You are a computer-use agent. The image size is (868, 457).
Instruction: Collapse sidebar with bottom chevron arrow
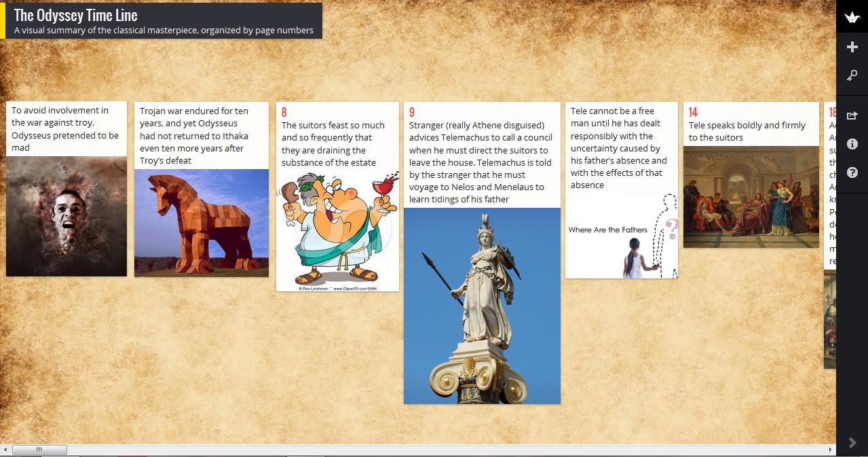(x=852, y=443)
